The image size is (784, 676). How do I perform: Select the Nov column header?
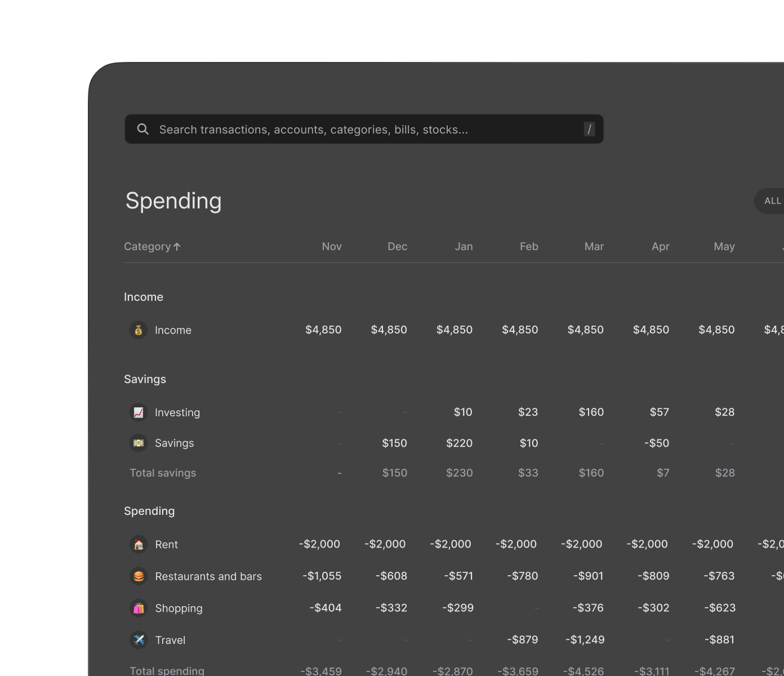click(x=332, y=247)
